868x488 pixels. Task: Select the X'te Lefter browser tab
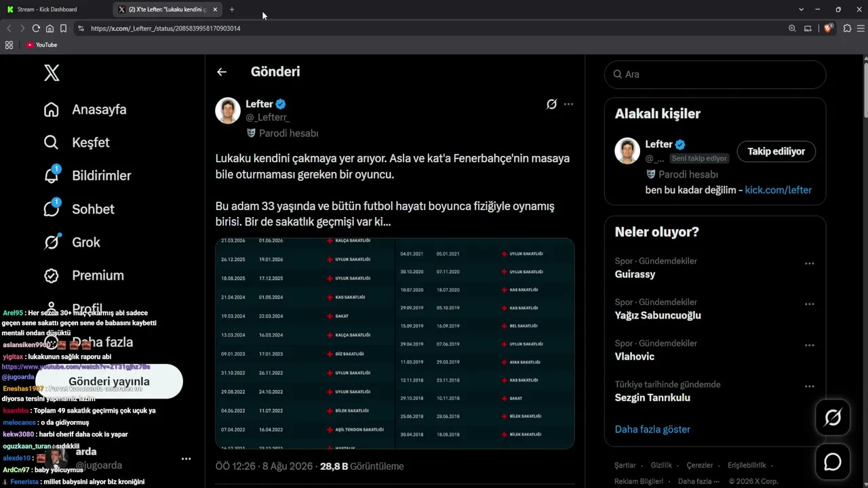tap(167, 9)
